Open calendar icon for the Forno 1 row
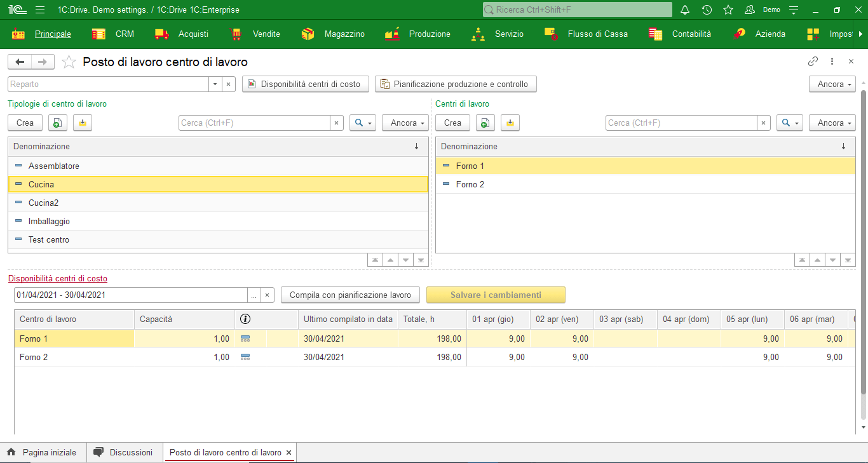The image size is (868, 463). tap(245, 339)
